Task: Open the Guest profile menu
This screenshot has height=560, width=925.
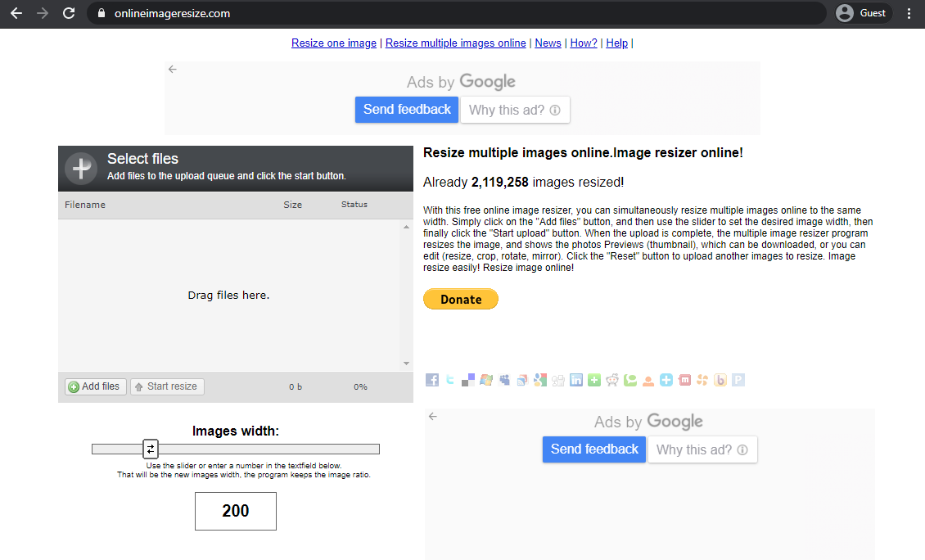Action: coord(862,13)
